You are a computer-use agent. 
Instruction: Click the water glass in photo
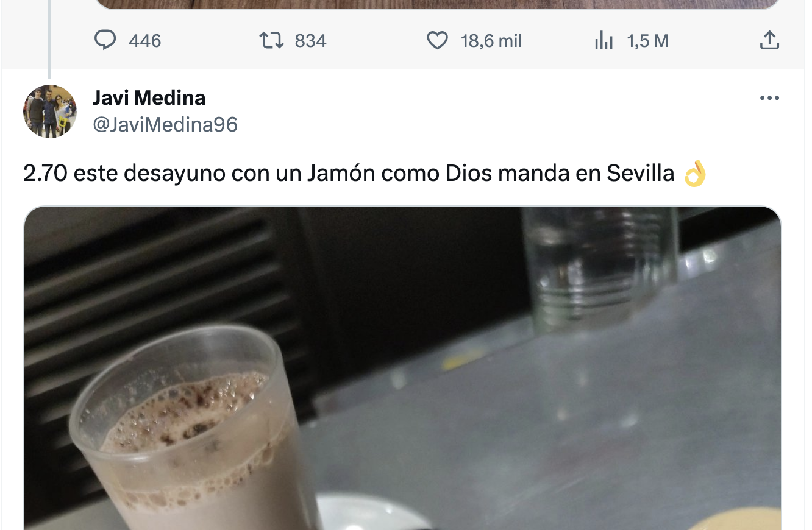point(600,268)
